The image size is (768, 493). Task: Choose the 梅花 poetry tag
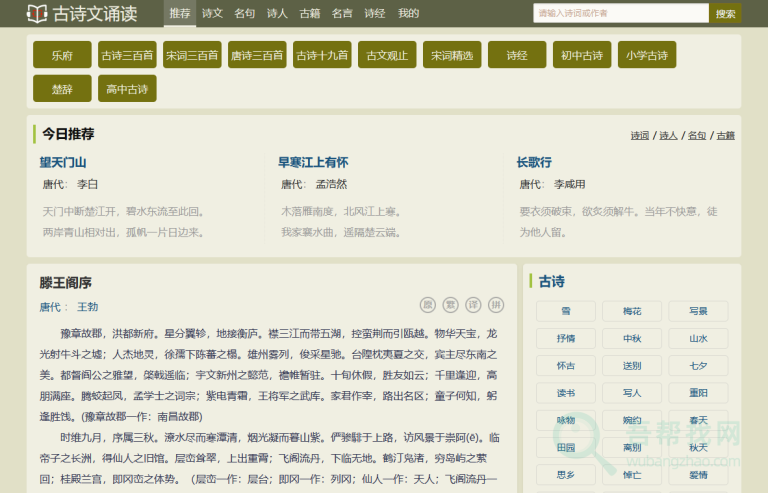(632, 311)
